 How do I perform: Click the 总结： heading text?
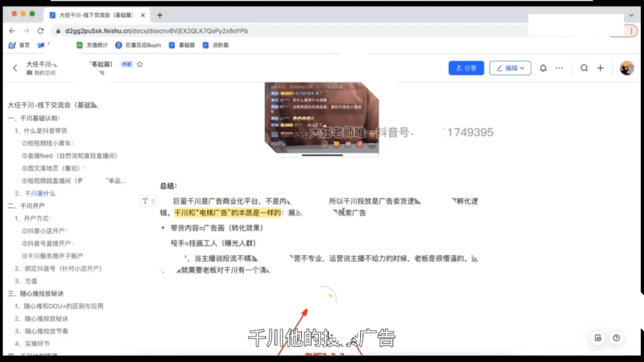(169, 186)
